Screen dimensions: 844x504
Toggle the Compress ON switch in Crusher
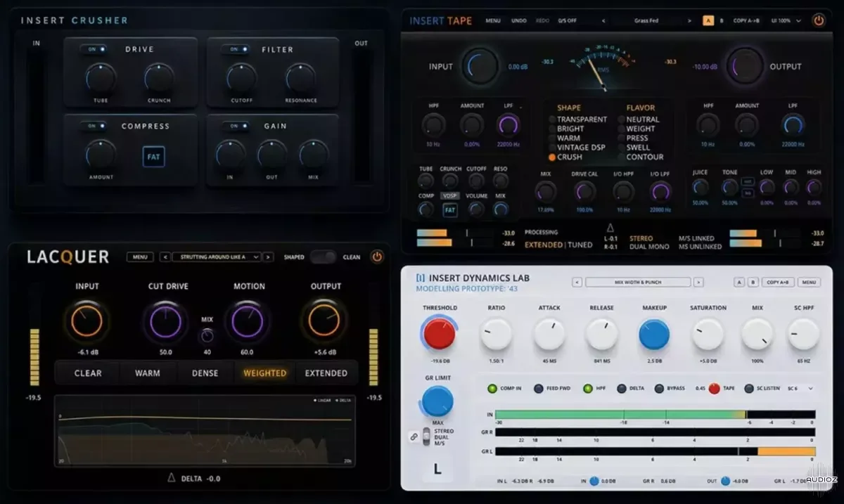[x=94, y=127]
